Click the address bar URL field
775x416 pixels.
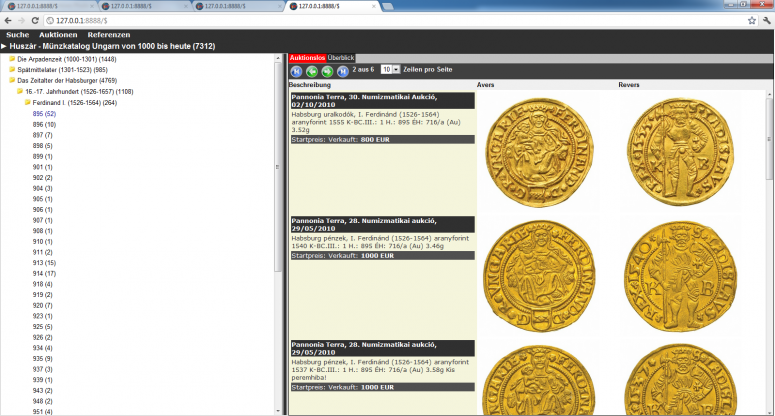[x=395, y=21]
